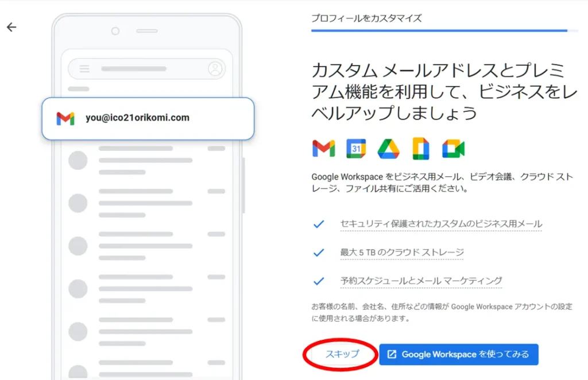Click Google Workspace を使ってみる button

pos(458,354)
